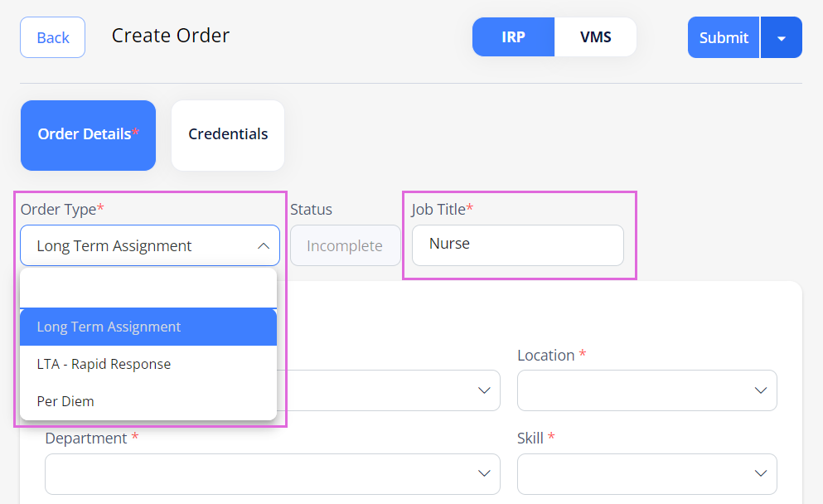Click the Submit button
This screenshot has height=504, width=823.
point(723,37)
